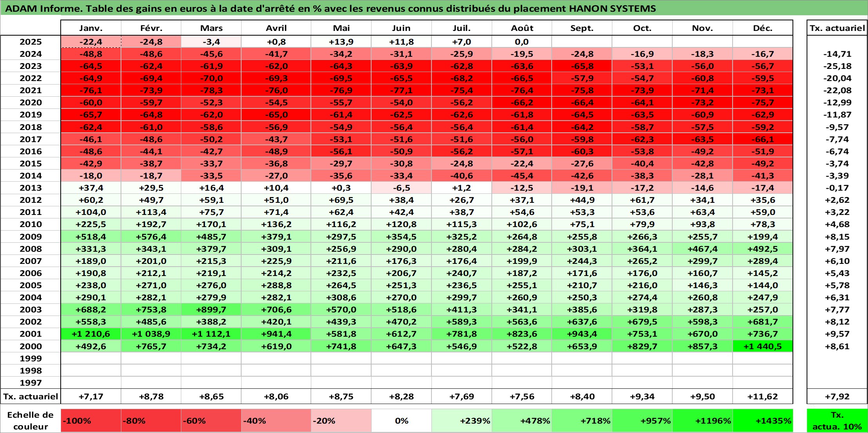Select the +1435% green color scale swatch

(x=763, y=421)
